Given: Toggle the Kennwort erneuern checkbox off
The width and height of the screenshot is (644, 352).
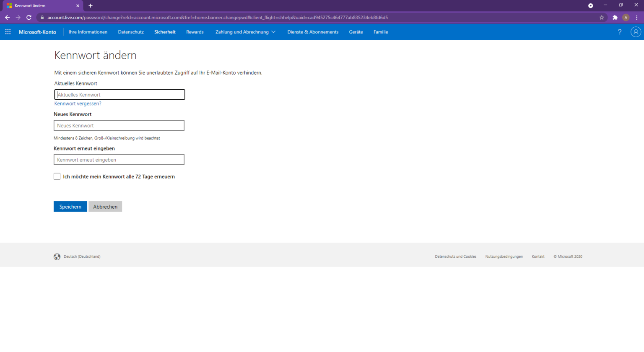Looking at the screenshot, I should pos(57,176).
